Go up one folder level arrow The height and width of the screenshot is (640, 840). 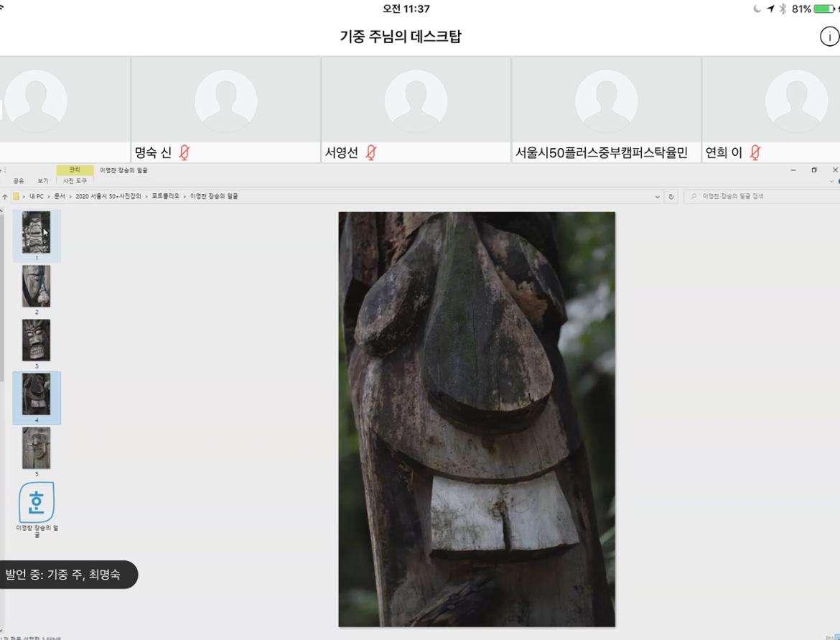pyautogui.click(x=5, y=197)
